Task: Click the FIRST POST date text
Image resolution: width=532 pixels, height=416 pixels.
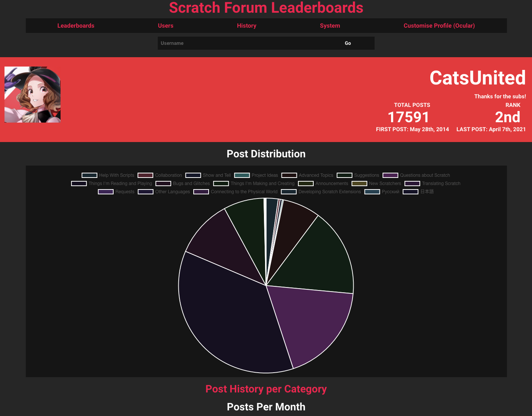Action: (x=412, y=129)
